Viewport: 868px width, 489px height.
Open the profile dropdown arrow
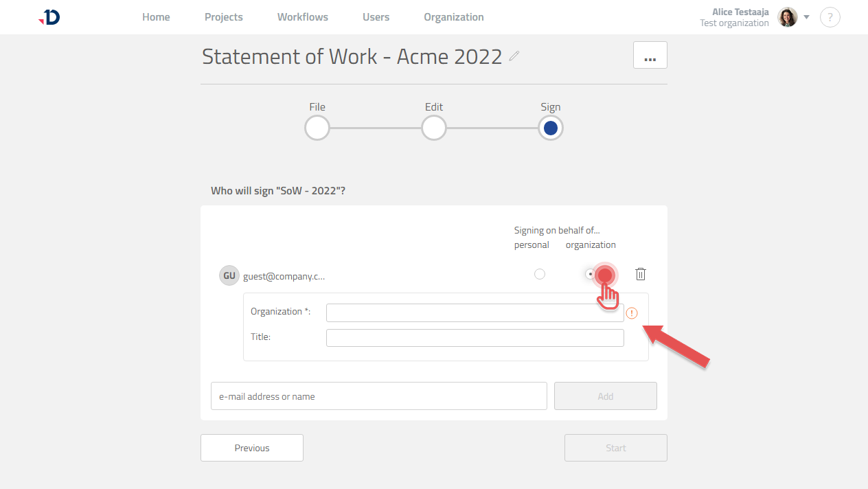pos(807,17)
